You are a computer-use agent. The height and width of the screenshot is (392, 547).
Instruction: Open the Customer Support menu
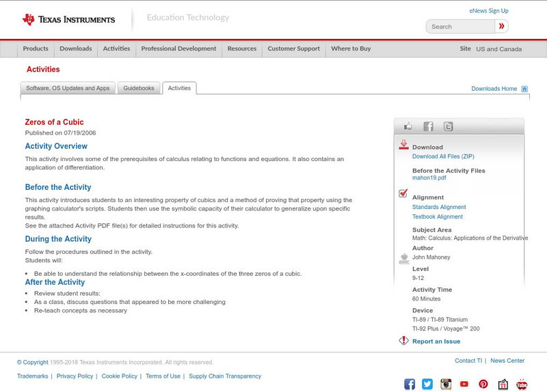coord(294,48)
